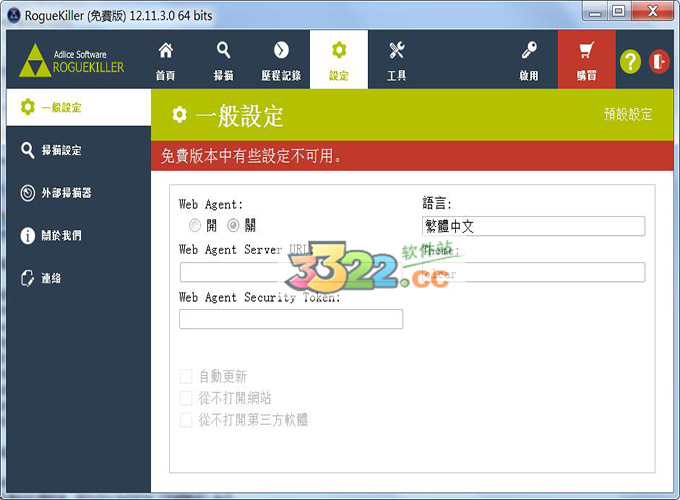The width and height of the screenshot is (680, 500).
Task: Minimize the RogueKiller window
Action: click(595, 12)
